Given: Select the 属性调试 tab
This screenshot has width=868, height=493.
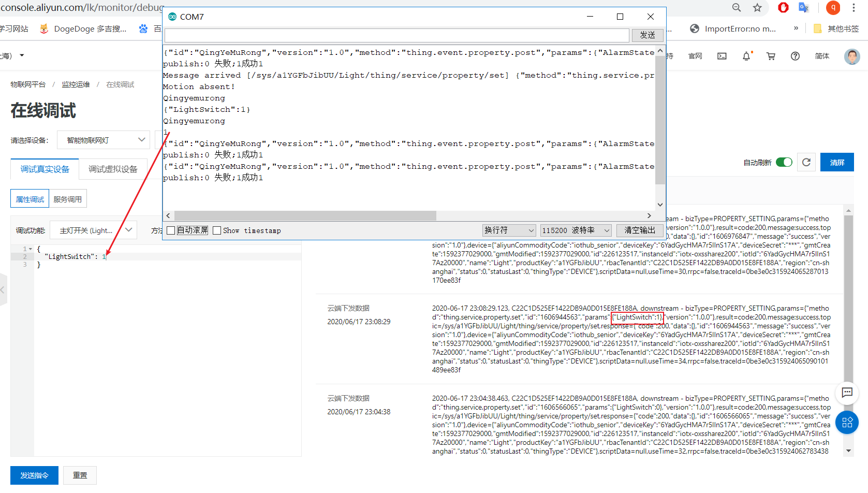Looking at the screenshot, I should pos(30,199).
